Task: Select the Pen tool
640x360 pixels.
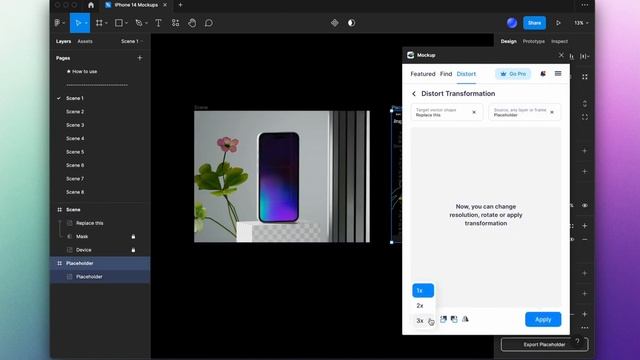Action: tap(139, 23)
